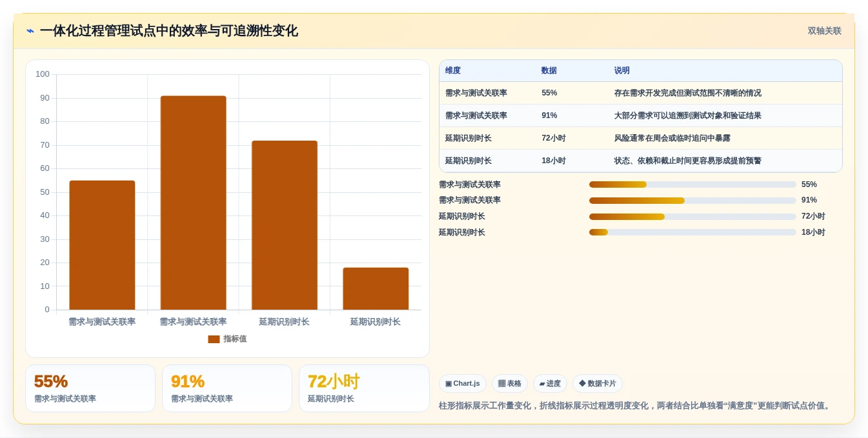Click text 状态、依赖和截止时间更容易形成提前预警
The width and height of the screenshot is (868, 438).
tap(688, 161)
